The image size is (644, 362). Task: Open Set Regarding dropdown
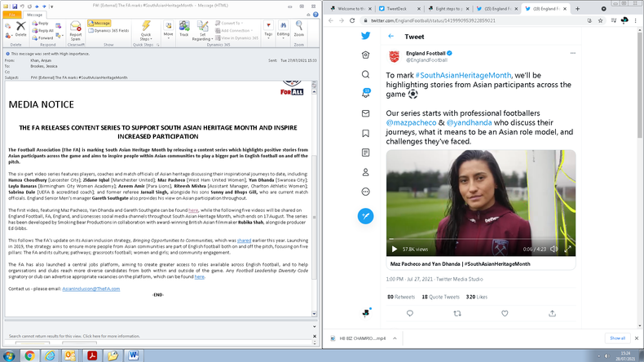(x=202, y=31)
